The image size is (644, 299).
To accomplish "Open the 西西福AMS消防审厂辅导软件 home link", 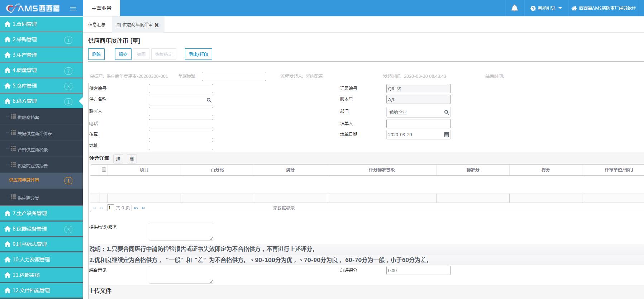I will pos(604,8).
